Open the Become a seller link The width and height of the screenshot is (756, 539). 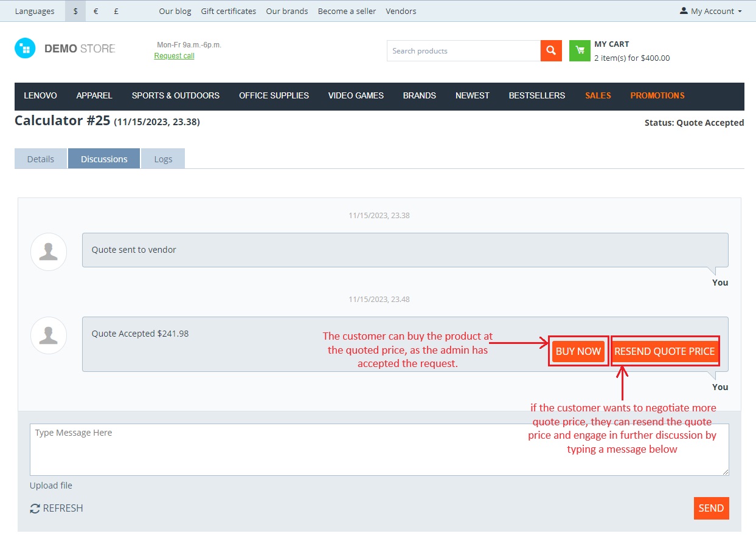pos(347,11)
